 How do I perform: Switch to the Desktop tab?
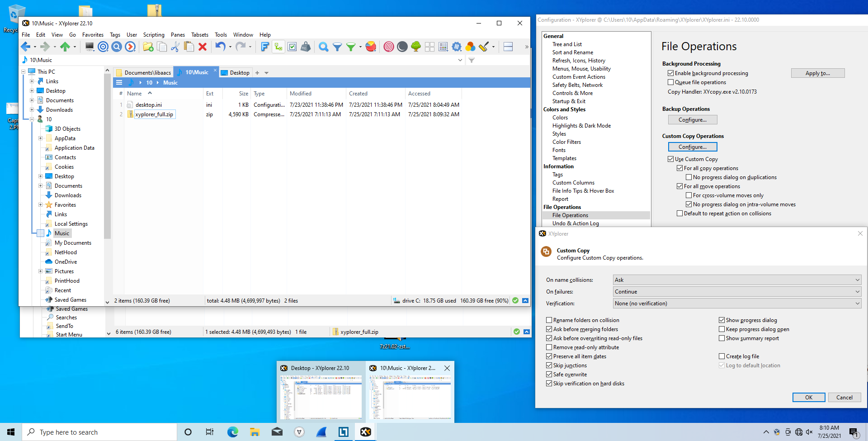point(236,73)
